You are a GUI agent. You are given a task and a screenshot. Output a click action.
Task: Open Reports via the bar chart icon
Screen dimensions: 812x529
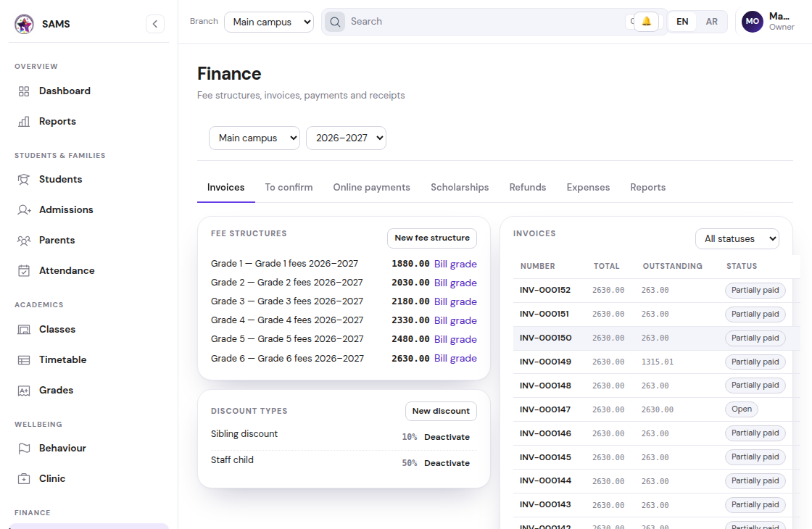click(x=24, y=122)
